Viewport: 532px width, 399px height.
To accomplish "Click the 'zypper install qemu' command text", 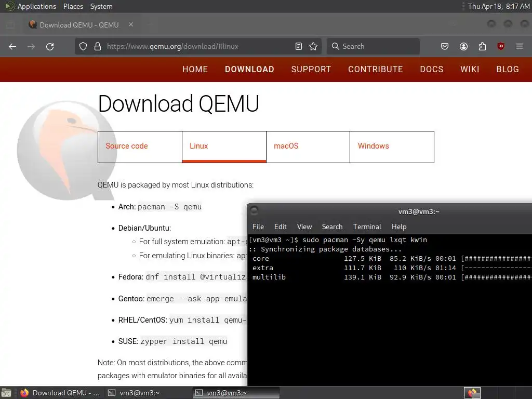I will 183,341.
